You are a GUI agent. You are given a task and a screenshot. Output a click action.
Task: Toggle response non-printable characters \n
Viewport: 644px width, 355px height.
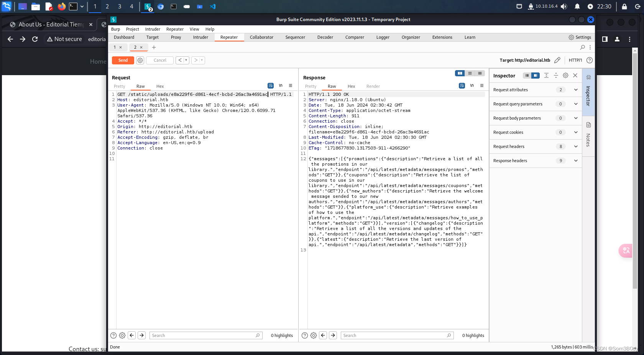(x=472, y=85)
